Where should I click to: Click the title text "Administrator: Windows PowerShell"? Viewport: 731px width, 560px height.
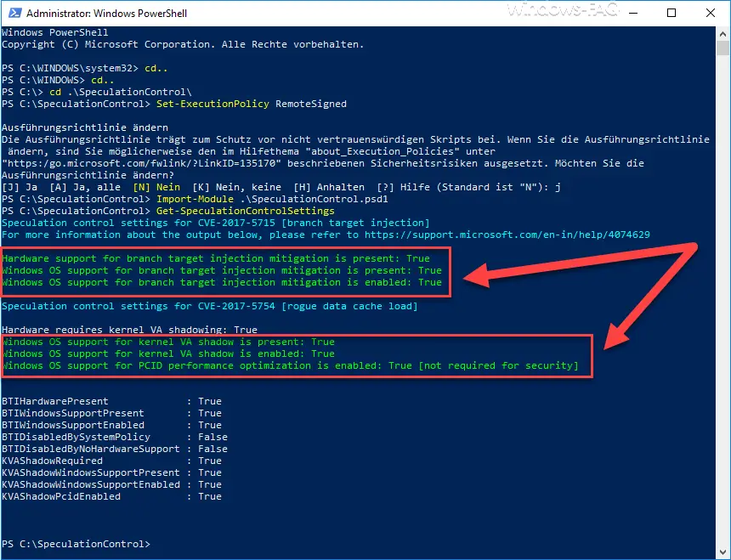[107, 14]
